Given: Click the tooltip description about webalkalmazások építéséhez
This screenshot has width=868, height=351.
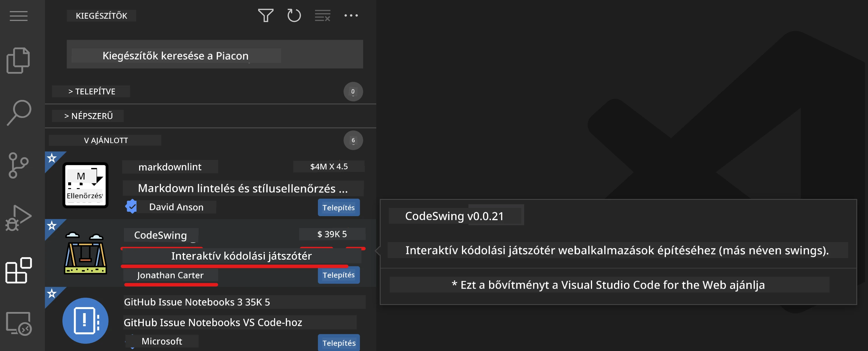Looking at the screenshot, I should coord(617,250).
